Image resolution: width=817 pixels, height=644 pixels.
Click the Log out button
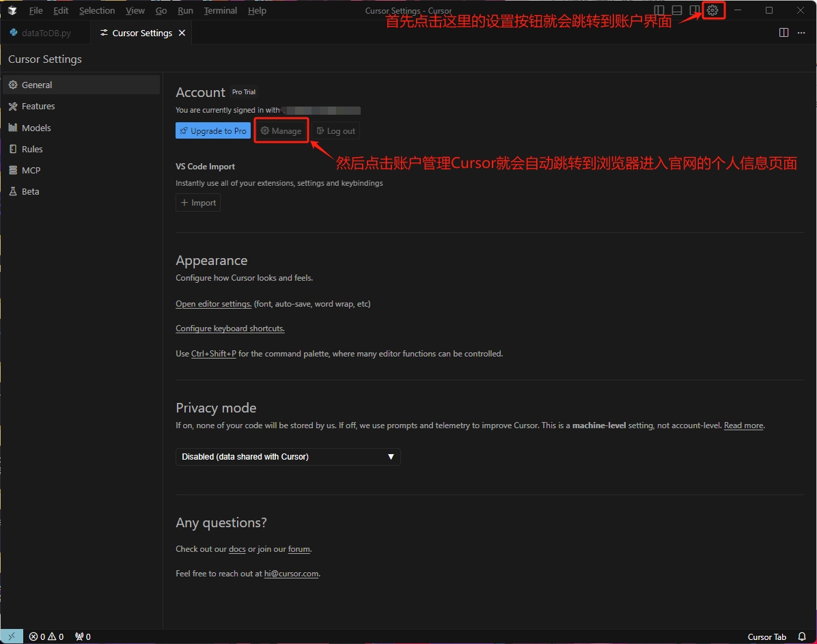click(x=336, y=130)
